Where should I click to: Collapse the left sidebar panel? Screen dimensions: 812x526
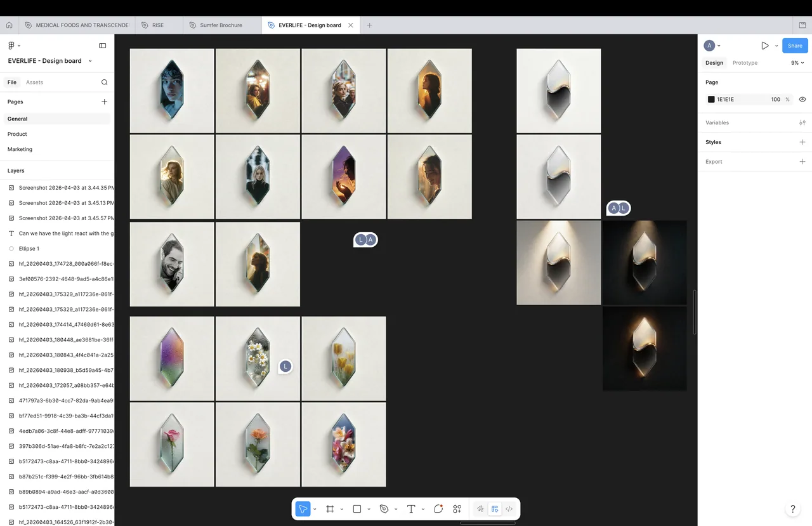103,46
